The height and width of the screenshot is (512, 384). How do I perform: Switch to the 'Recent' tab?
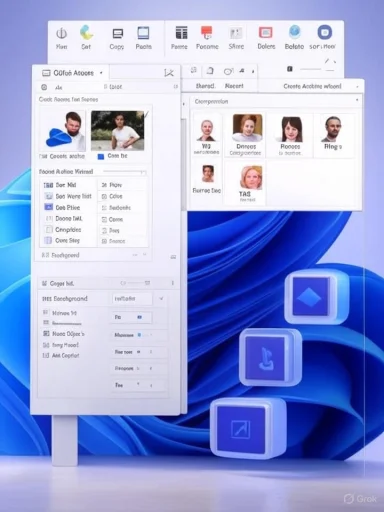point(234,86)
